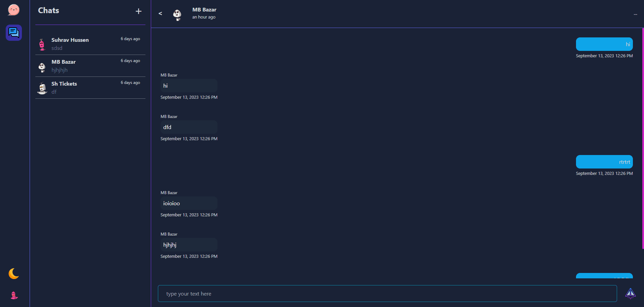Click the pink app logo icon
This screenshot has width=644, height=307.
tap(14, 10)
